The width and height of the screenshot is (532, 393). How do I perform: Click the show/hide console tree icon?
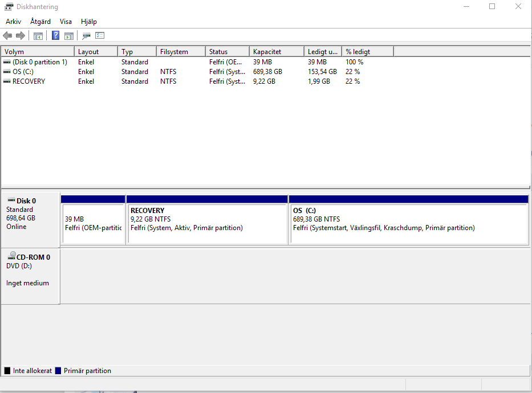pos(38,35)
